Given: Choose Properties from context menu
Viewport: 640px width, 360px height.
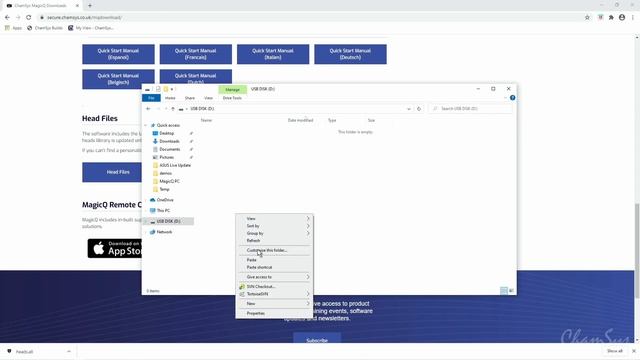Looking at the screenshot, I should (x=274, y=313).
